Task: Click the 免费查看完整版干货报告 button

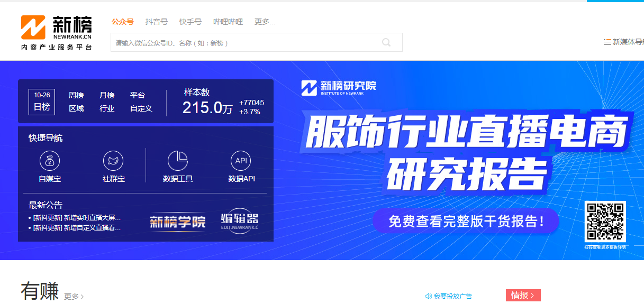Action: (x=466, y=221)
